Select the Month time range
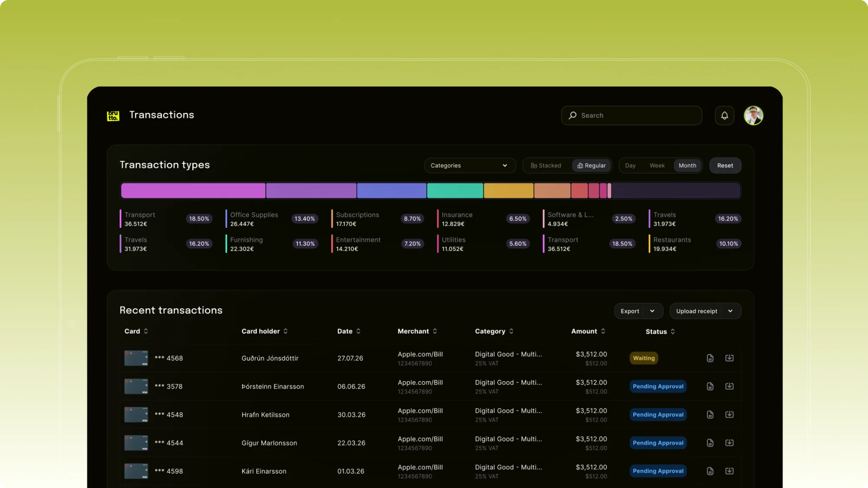868x488 pixels. 687,165
